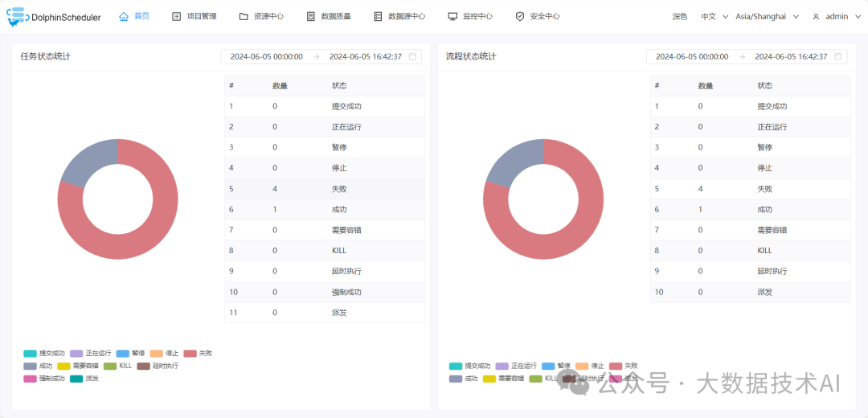Toggle 暂停 legend in process chart

click(556, 366)
